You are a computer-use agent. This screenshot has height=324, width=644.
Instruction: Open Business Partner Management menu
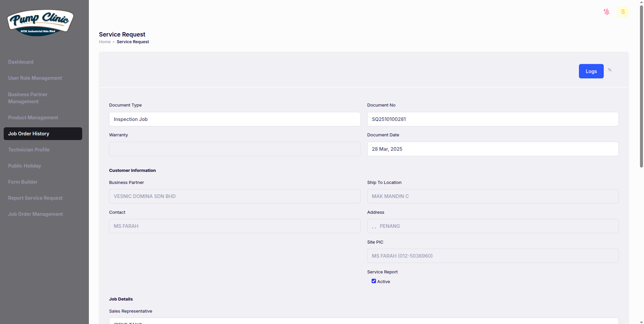point(28,98)
